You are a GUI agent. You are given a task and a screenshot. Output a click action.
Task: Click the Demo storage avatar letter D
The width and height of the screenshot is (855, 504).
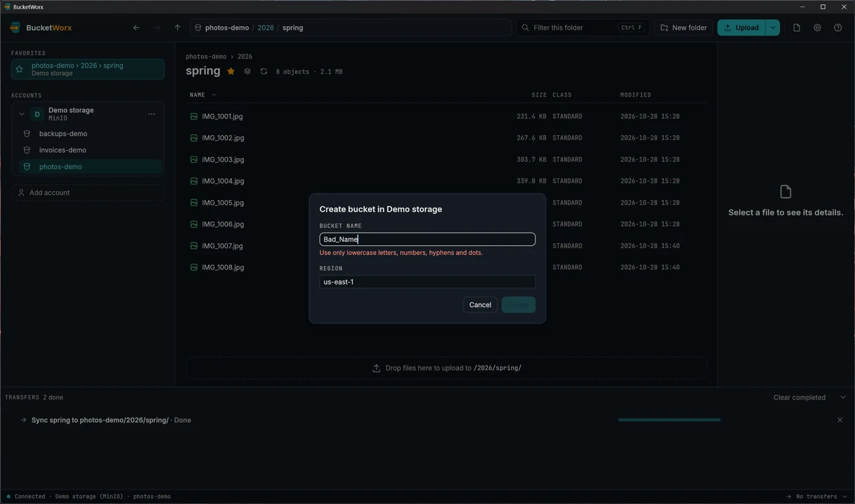[x=37, y=114]
